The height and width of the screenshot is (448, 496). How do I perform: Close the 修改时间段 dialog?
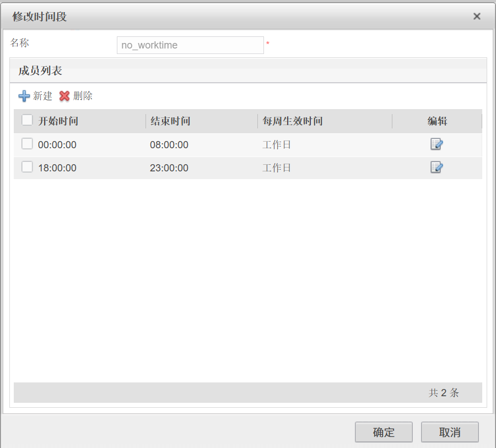point(477,16)
